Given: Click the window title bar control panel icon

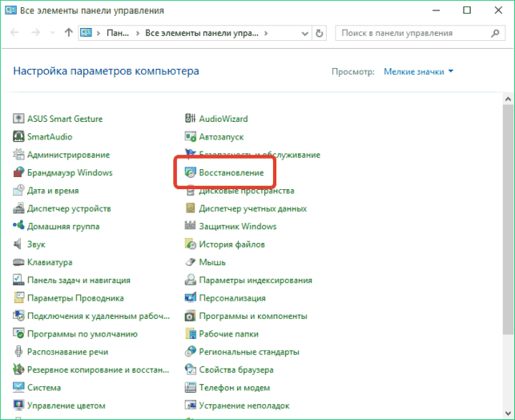Looking at the screenshot, I should (x=10, y=10).
